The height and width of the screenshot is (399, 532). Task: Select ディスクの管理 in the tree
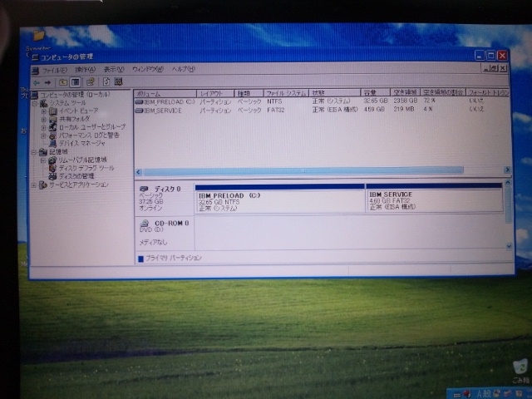coord(76,176)
